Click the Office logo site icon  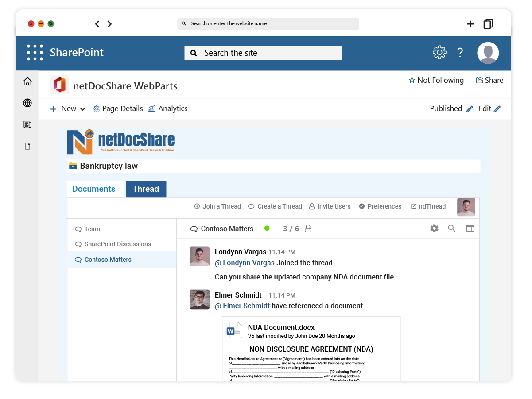click(x=59, y=85)
